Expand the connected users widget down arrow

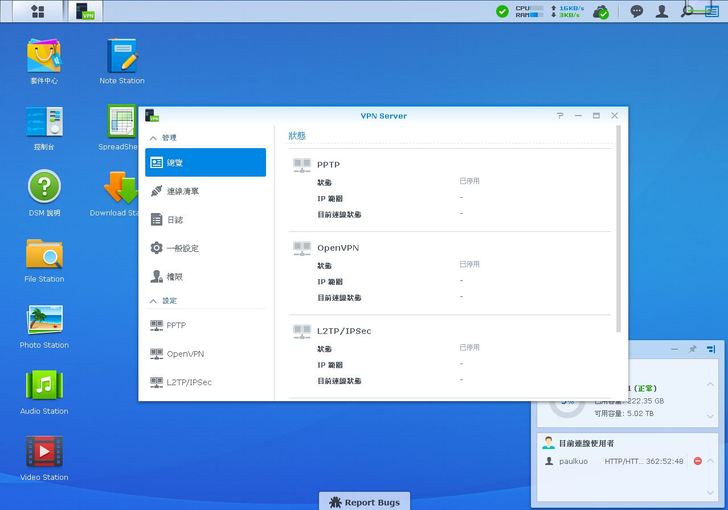(710, 492)
